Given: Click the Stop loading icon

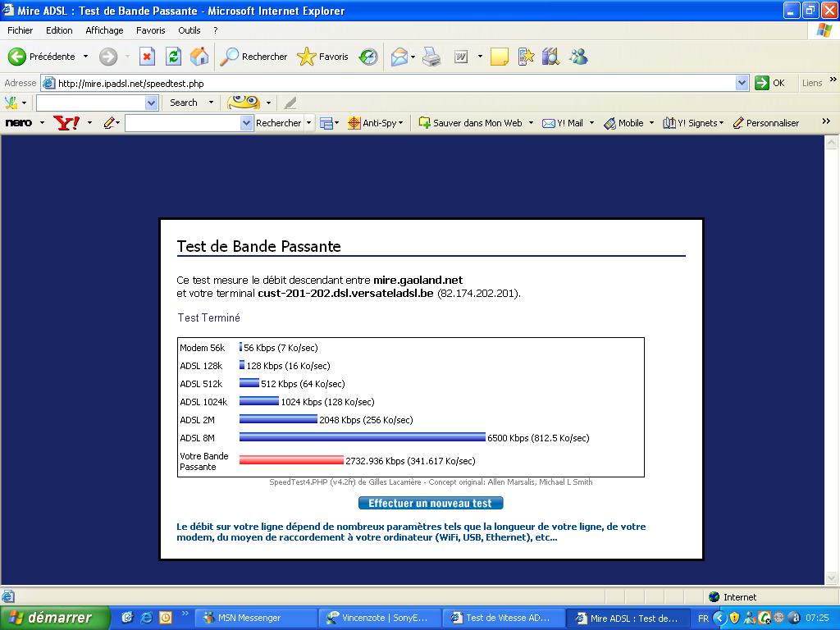Looking at the screenshot, I should tap(147, 57).
